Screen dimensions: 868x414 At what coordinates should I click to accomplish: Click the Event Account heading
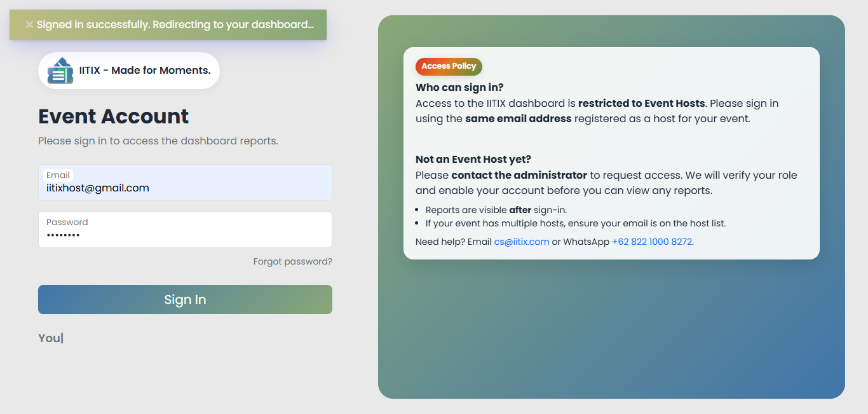tap(114, 116)
